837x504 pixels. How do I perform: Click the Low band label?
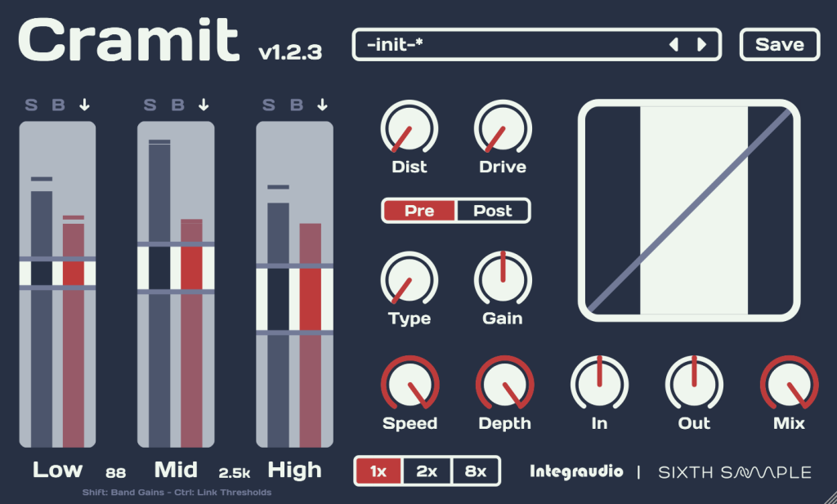pos(58,470)
